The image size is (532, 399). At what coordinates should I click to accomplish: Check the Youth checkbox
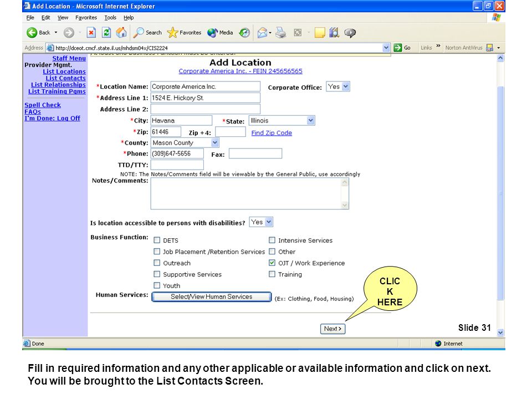pyautogui.click(x=157, y=285)
